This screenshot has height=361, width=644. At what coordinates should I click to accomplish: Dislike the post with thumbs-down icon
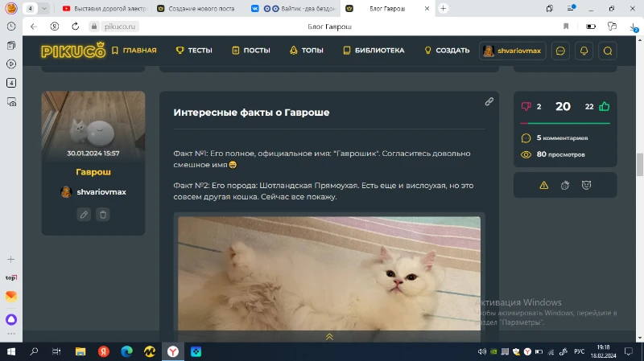tap(526, 107)
